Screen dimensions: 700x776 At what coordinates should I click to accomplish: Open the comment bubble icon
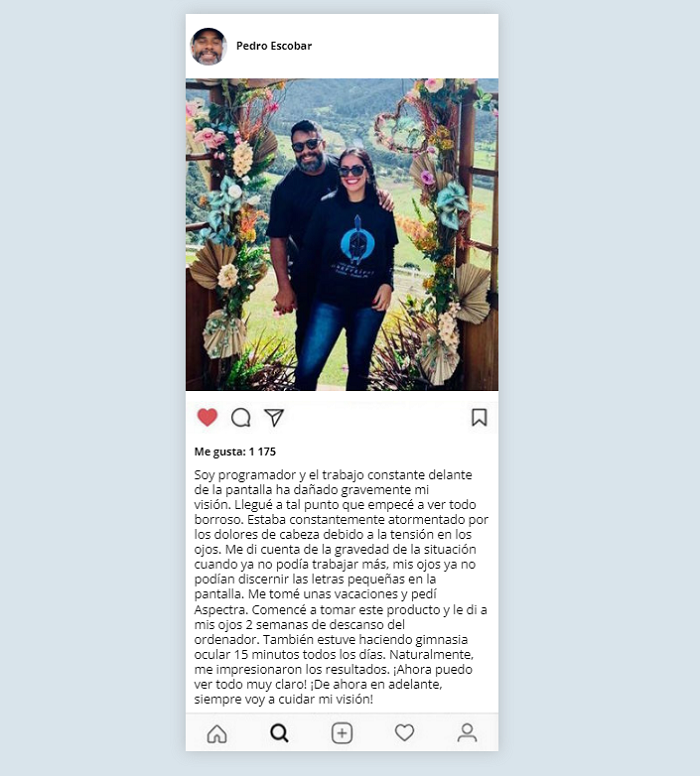pos(241,418)
